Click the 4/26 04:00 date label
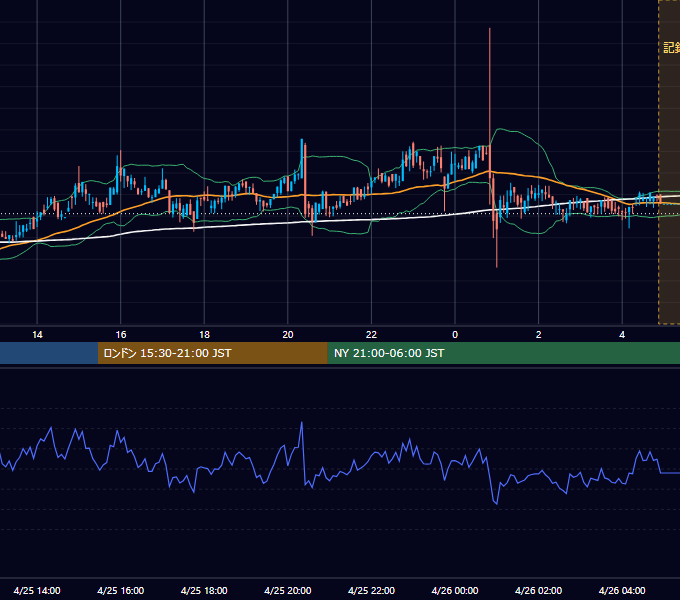680x600 pixels. click(622, 590)
